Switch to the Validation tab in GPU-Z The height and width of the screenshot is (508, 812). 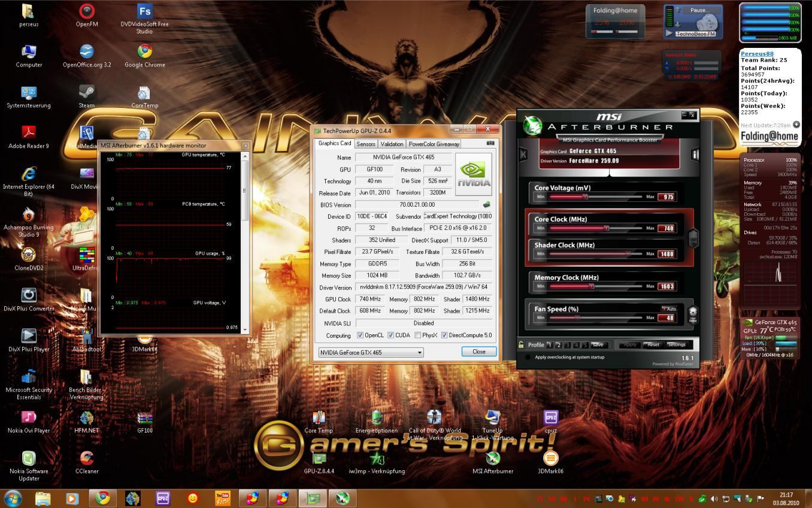(392, 144)
